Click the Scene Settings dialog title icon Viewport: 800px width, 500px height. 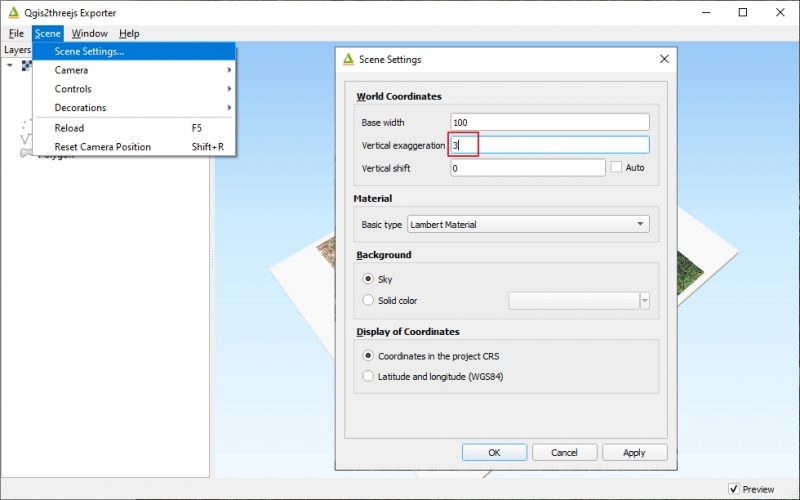[348, 59]
